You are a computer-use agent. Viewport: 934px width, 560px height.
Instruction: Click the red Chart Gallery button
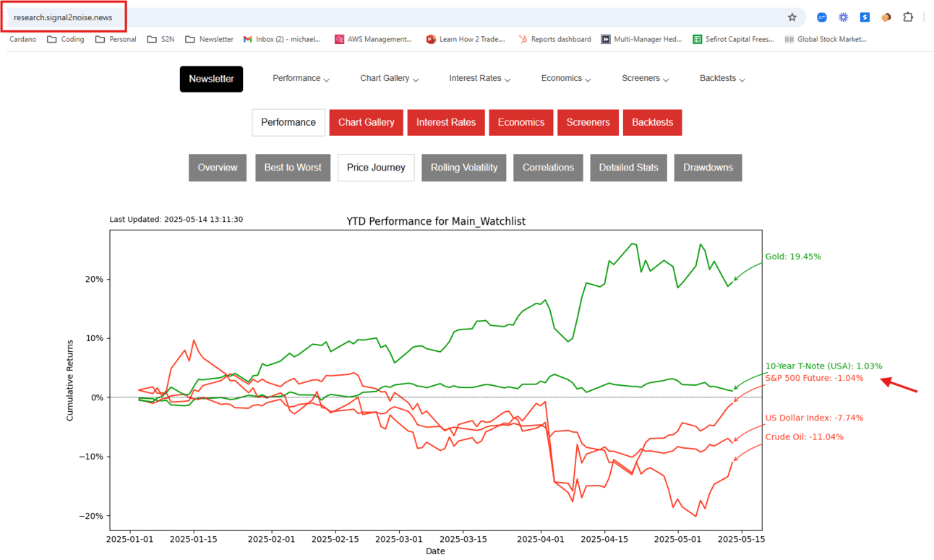(x=366, y=123)
